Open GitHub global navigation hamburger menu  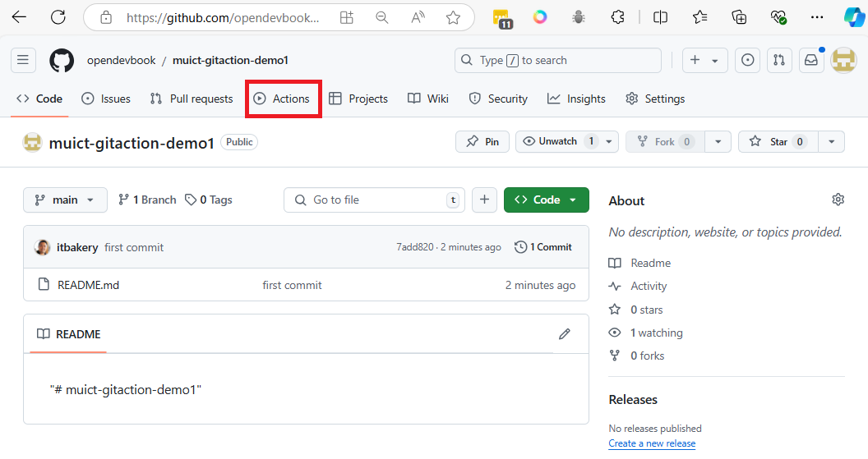23,60
